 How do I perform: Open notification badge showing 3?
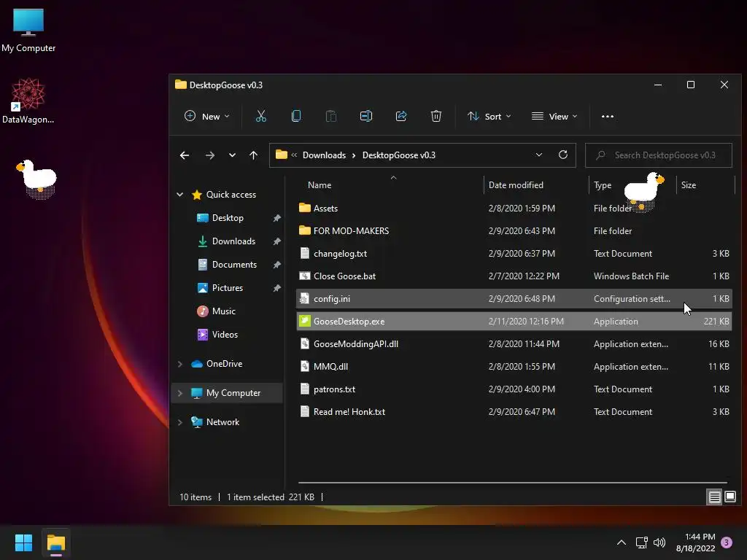click(x=727, y=542)
